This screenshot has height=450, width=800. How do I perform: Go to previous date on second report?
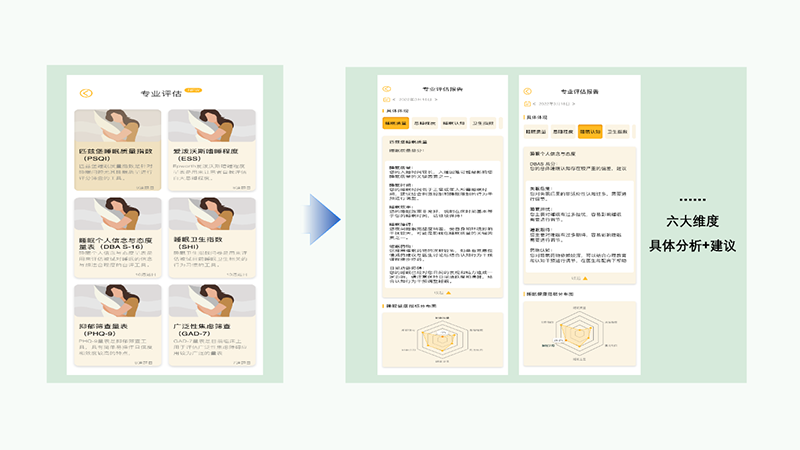[534, 104]
